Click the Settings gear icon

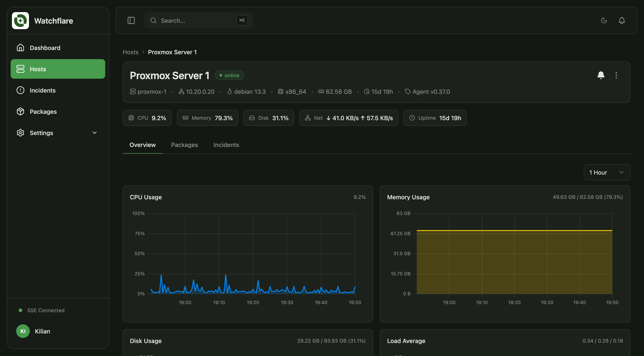coord(20,132)
